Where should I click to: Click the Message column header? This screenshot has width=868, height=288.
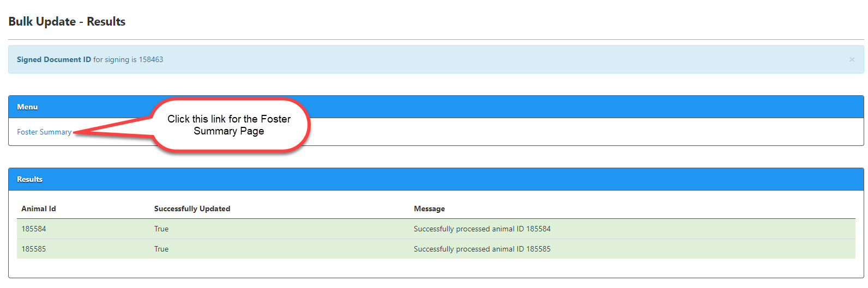(x=429, y=209)
